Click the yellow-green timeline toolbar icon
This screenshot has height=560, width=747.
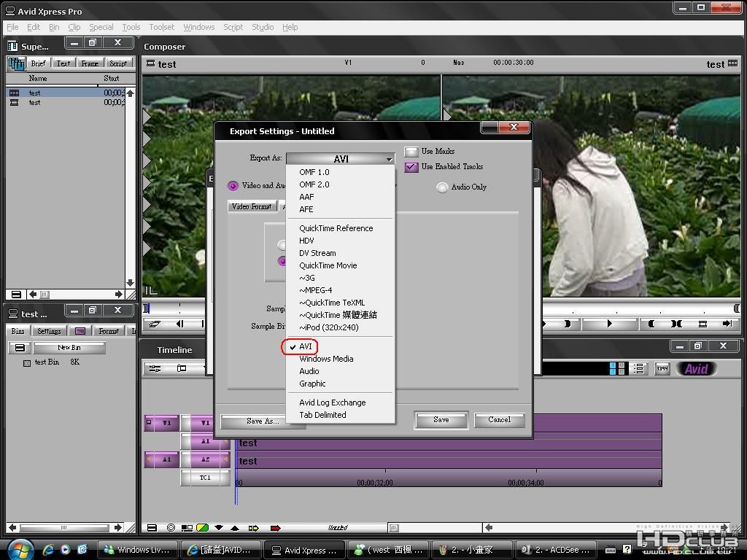203,528
